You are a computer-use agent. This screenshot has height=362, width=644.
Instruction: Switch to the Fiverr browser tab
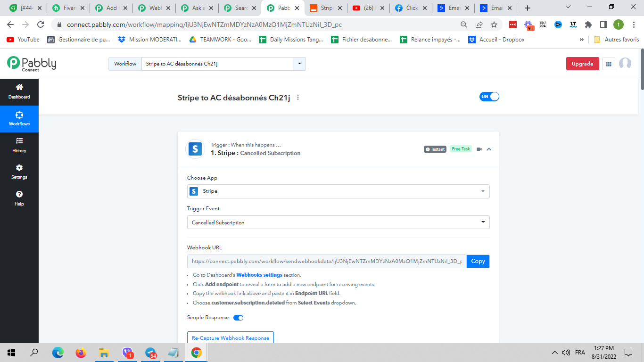pos(67,8)
